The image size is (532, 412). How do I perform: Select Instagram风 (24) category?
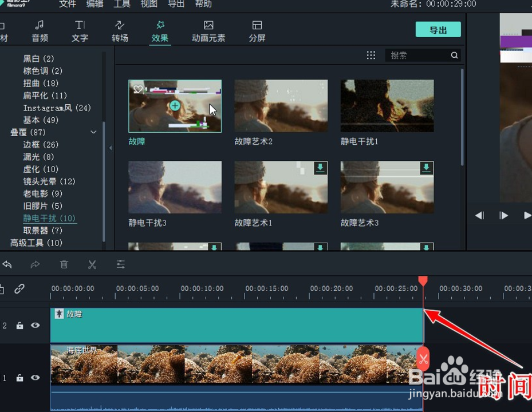[x=57, y=108]
